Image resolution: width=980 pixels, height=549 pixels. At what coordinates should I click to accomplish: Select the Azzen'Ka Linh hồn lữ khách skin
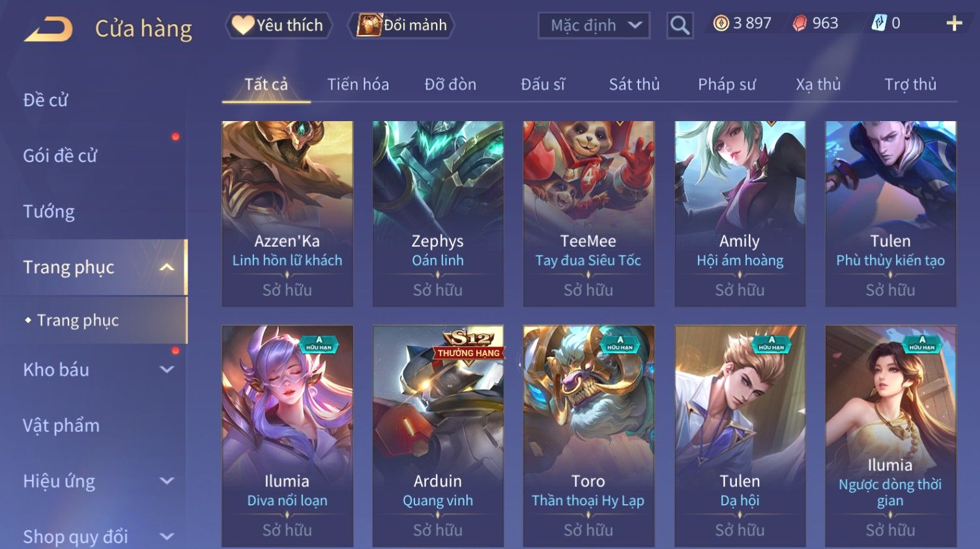pyautogui.click(x=287, y=214)
